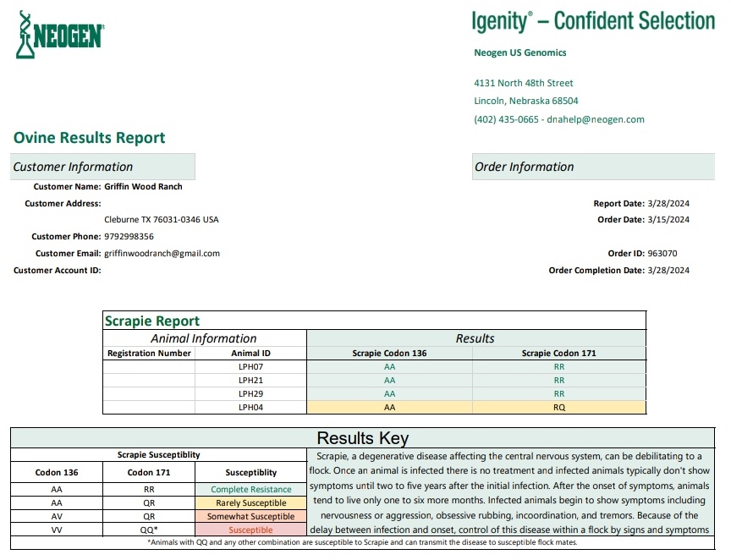Click the Order Date value 3/15/2024
This screenshot has width=731, height=560.
point(668,220)
